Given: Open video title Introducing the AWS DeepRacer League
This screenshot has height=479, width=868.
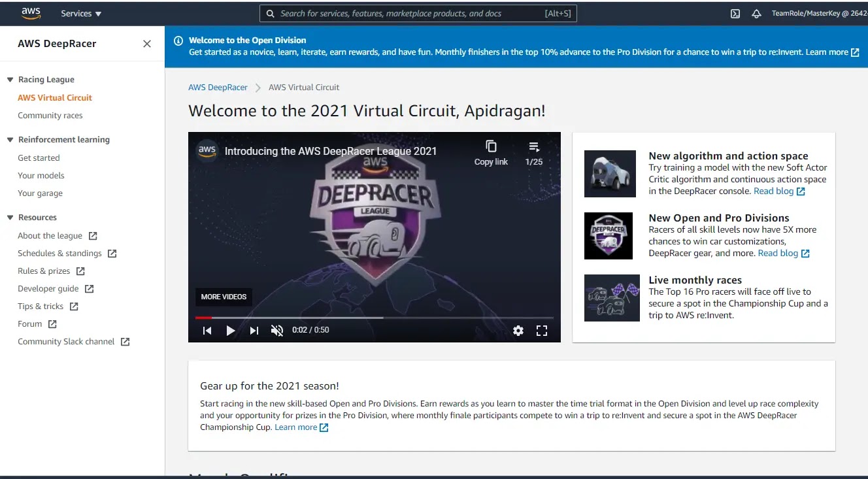Looking at the screenshot, I should coord(331,151).
